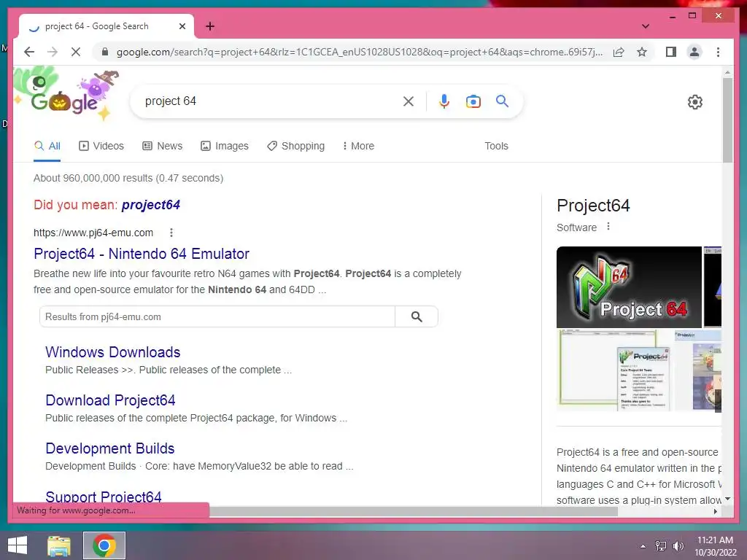Open the Development Builds sitelink
Image resolution: width=747 pixels, height=560 pixels.
(110, 448)
